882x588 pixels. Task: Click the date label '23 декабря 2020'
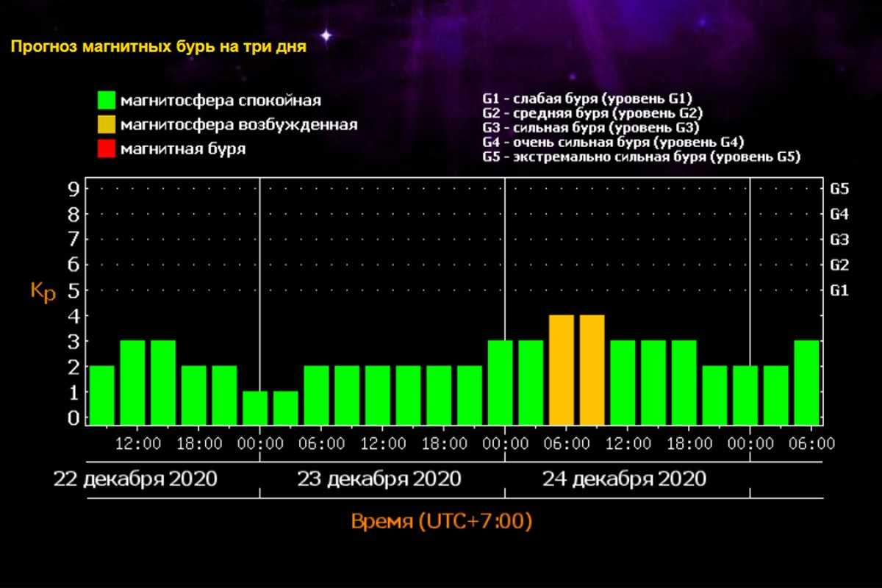(x=379, y=479)
